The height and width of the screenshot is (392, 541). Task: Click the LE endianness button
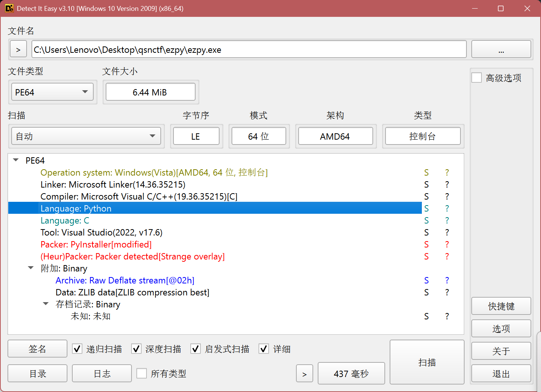click(196, 136)
